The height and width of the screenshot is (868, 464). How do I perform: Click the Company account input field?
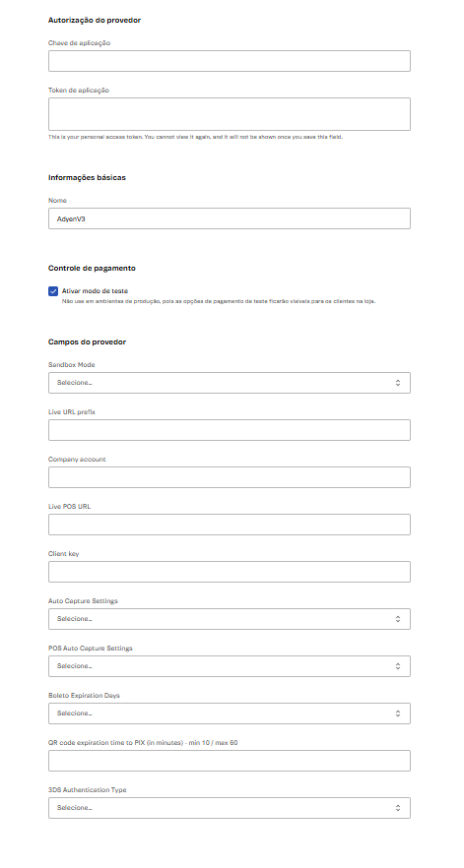[229, 477]
